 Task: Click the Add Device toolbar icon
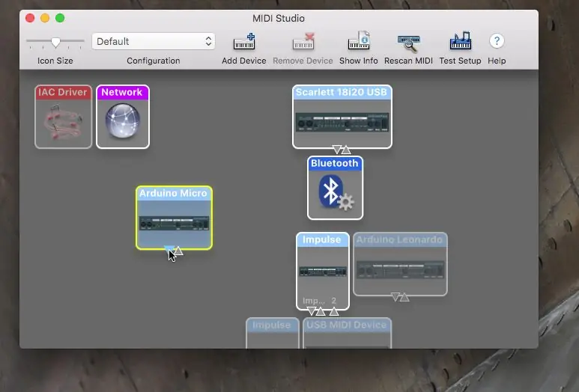tap(244, 41)
